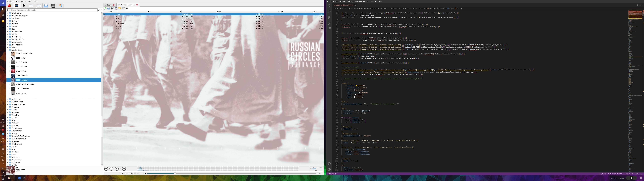
Task: Click the footprints icon in the toolbar
Action: 24,6
